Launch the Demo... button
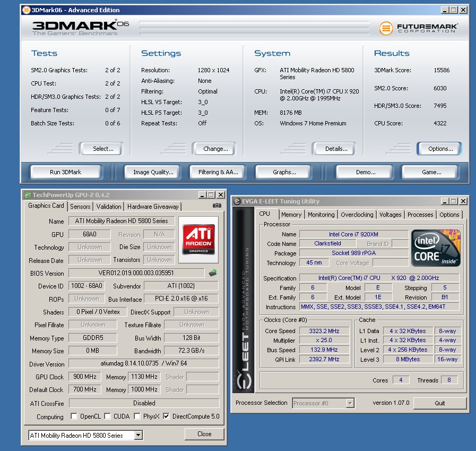The width and height of the screenshot is (476, 451). [365, 172]
